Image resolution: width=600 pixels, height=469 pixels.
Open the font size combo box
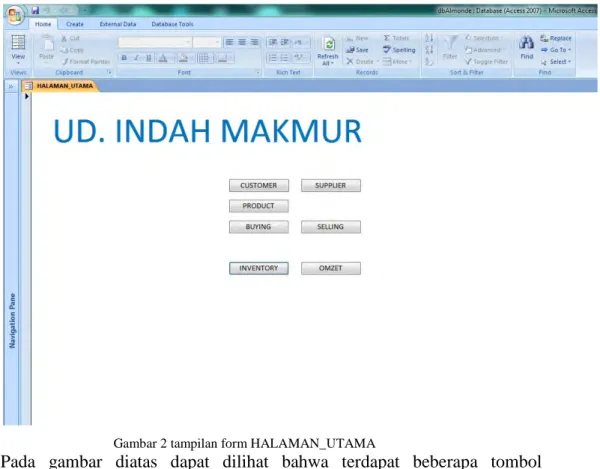click(x=207, y=42)
